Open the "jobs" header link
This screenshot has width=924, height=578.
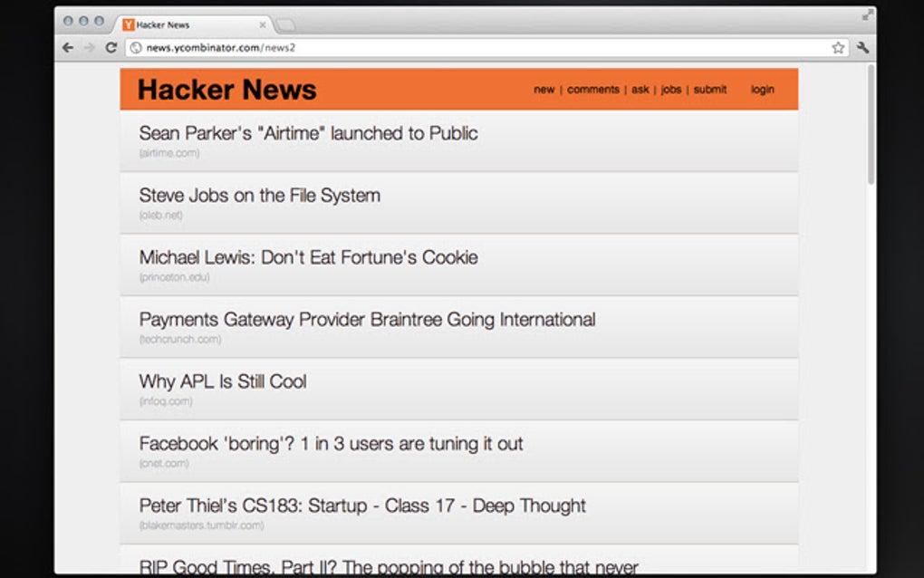670,90
